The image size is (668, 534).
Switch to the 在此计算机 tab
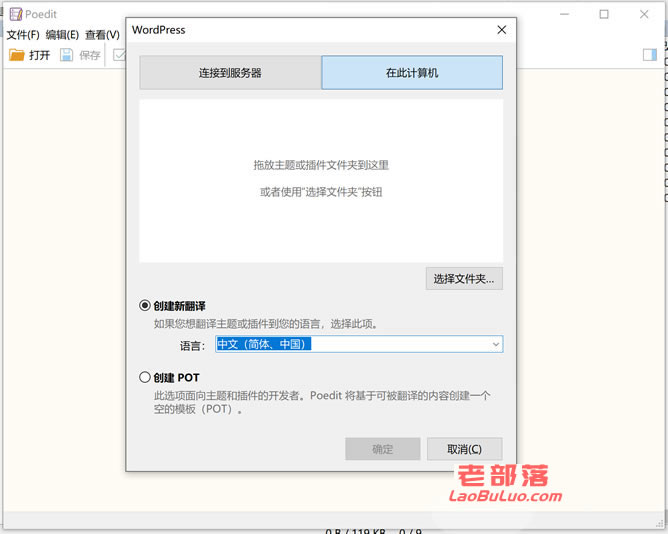click(412, 72)
